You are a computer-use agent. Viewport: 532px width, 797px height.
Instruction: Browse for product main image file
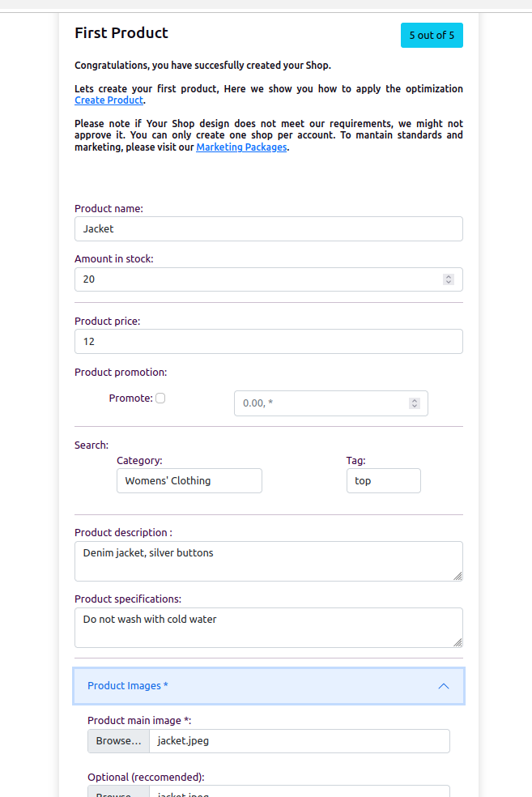[118, 741]
